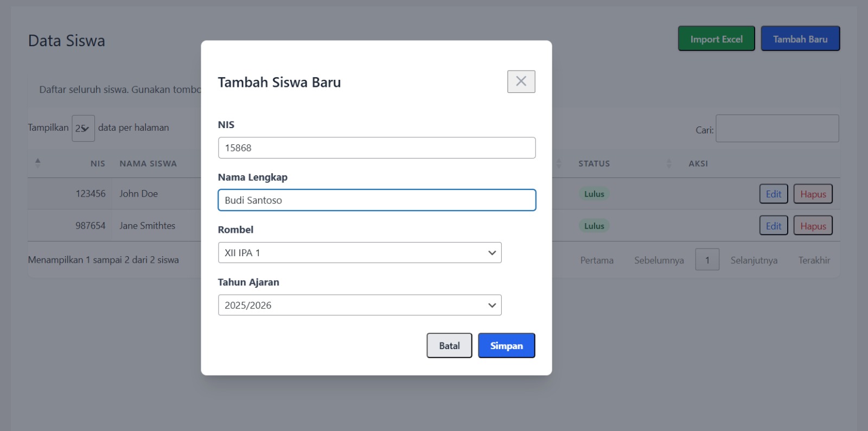Image resolution: width=868 pixels, height=431 pixels.
Task: Click the Tambah Baru button
Action: (x=800, y=39)
